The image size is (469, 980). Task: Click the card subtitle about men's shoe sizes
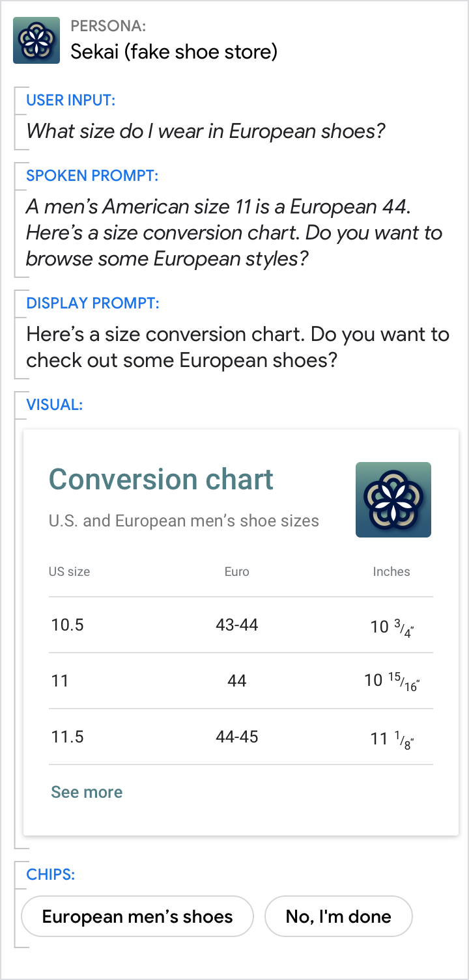[184, 521]
